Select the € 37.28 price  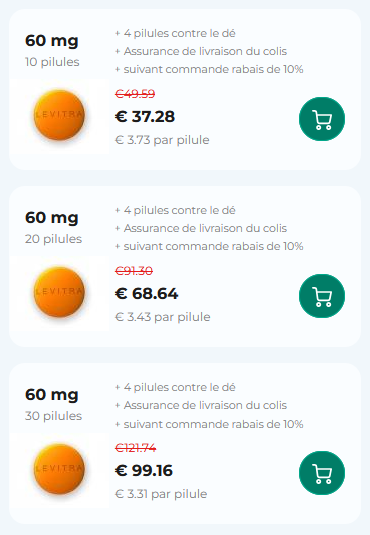pos(145,117)
